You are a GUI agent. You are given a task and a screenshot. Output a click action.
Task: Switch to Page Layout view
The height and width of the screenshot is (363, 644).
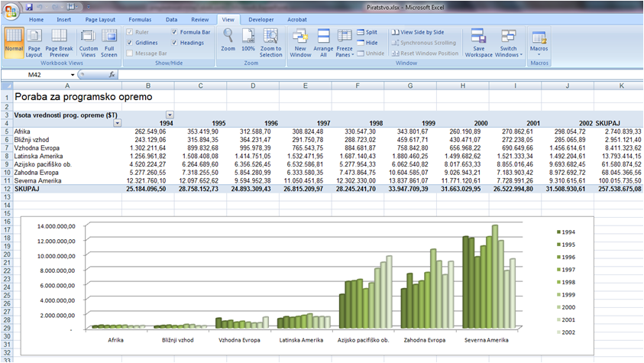coord(34,44)
